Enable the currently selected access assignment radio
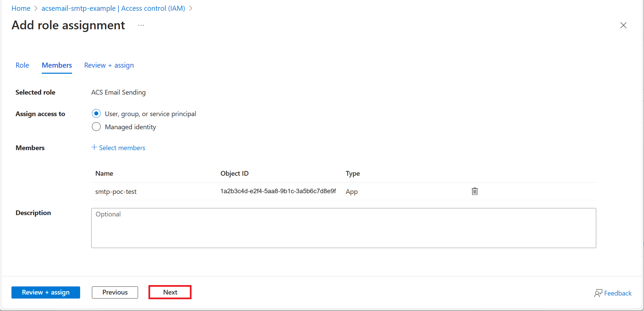 tap(96, 113)
